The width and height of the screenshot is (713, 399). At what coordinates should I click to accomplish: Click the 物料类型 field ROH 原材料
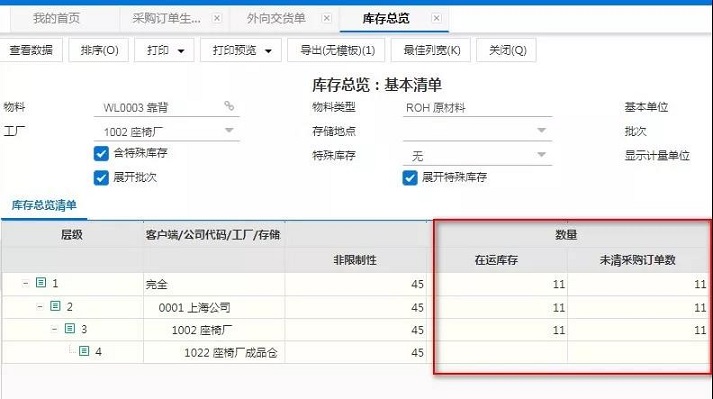[477, 108]
